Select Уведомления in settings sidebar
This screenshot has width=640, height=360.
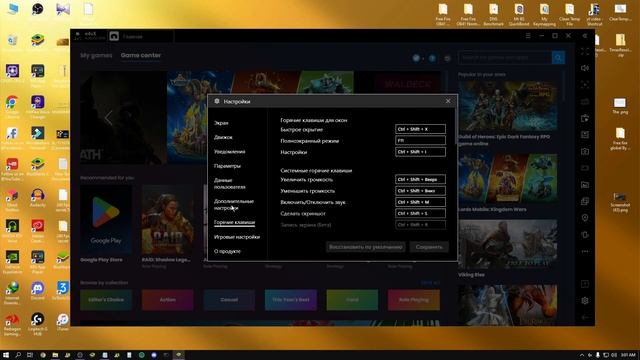click(x=229, y=151)
